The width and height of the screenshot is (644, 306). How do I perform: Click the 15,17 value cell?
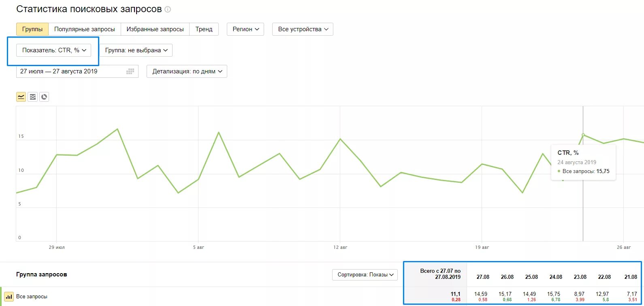505,294
